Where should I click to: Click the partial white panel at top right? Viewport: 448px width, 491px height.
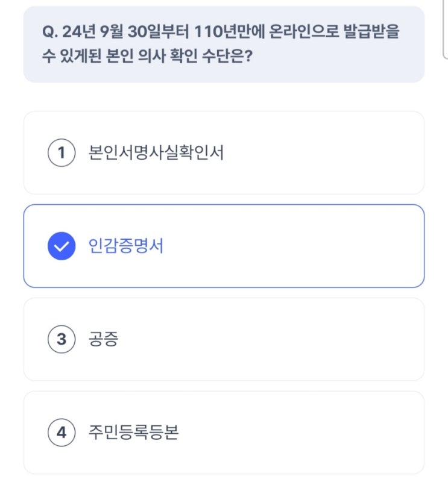pos(445,30)
